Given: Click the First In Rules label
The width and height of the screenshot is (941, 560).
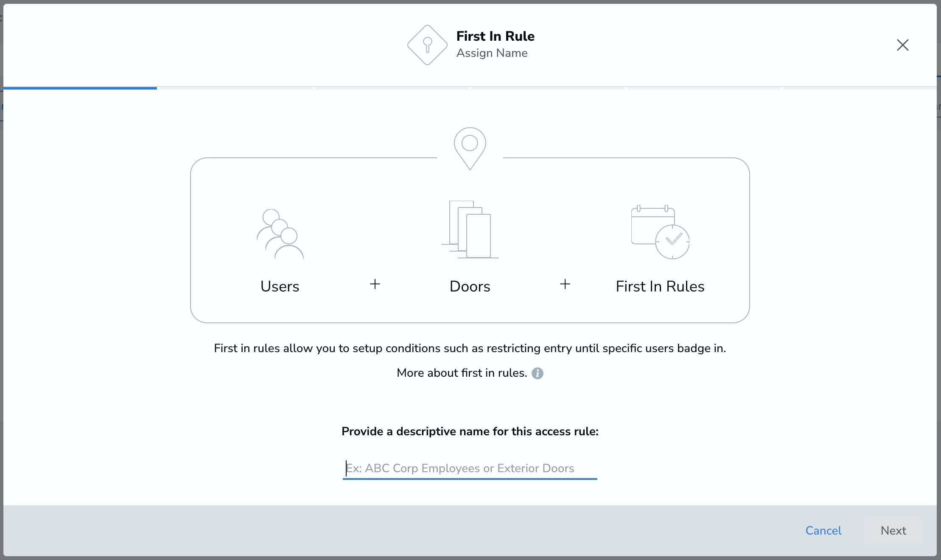Looking at the screenshot, I should click(660, 286).
